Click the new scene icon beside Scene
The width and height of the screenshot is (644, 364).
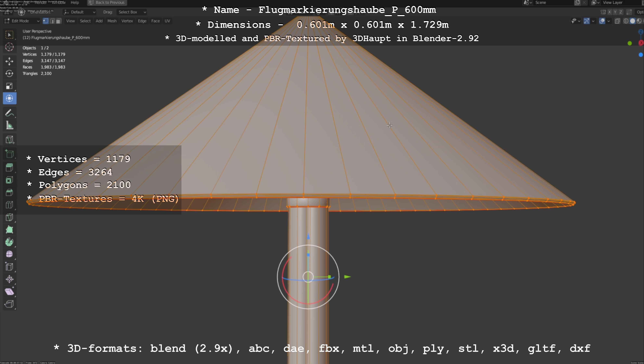point(577,2)
